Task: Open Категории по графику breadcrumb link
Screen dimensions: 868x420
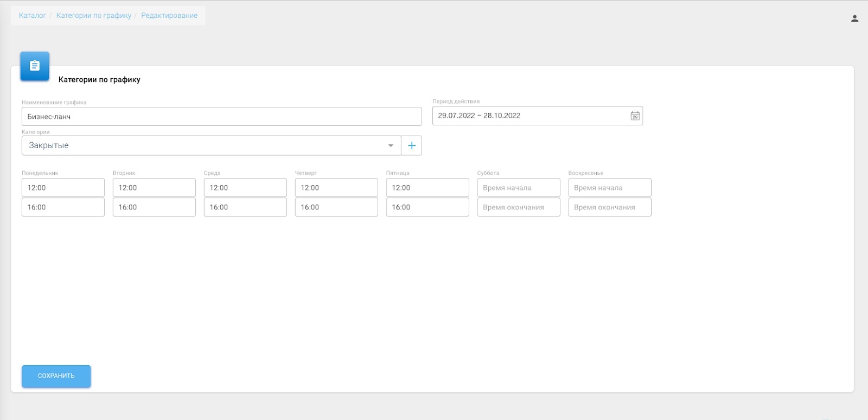Action: coord(94,16)
